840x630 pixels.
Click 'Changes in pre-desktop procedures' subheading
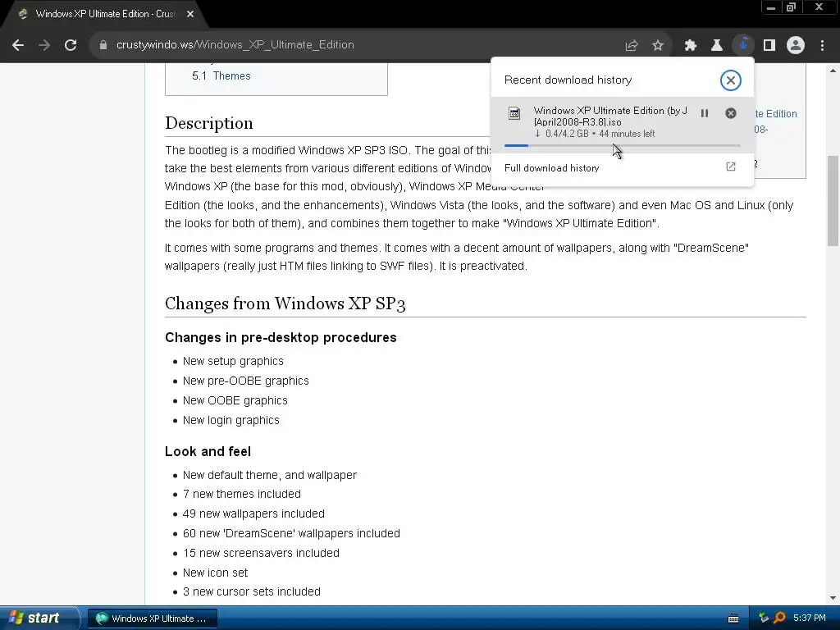(281, 337)
